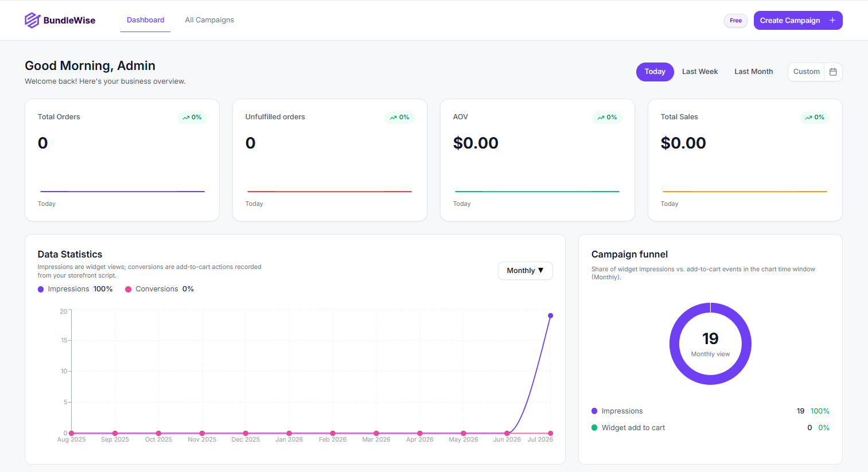Click the Total Sales card title
Viewport: 868px width, 472px height.
coord(679,117)
